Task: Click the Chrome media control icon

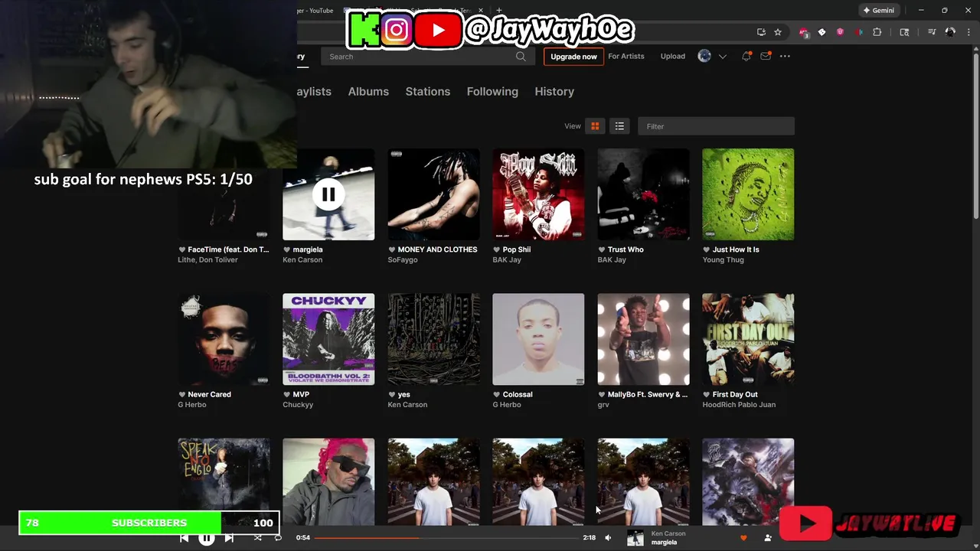Action: [x=932, y=32]
